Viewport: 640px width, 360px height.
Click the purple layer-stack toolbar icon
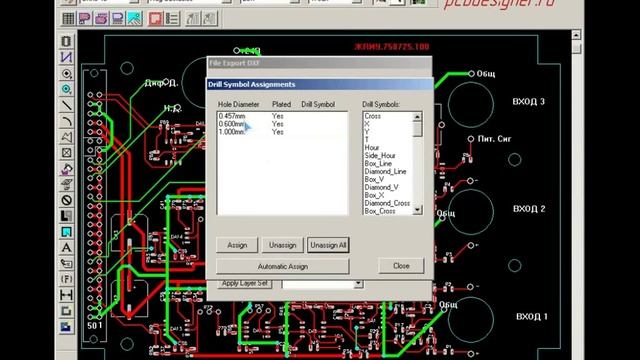[x=118, y=18]
